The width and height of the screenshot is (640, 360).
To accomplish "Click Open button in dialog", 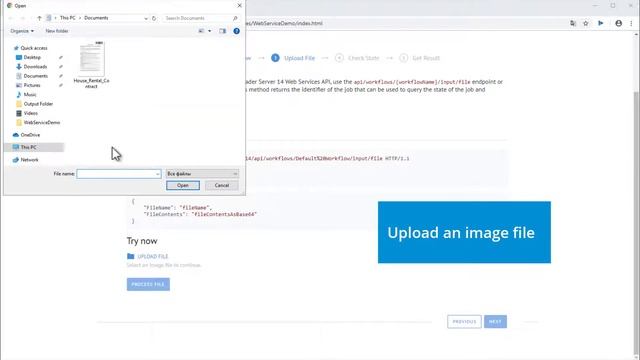I will (x=183, y=185).
